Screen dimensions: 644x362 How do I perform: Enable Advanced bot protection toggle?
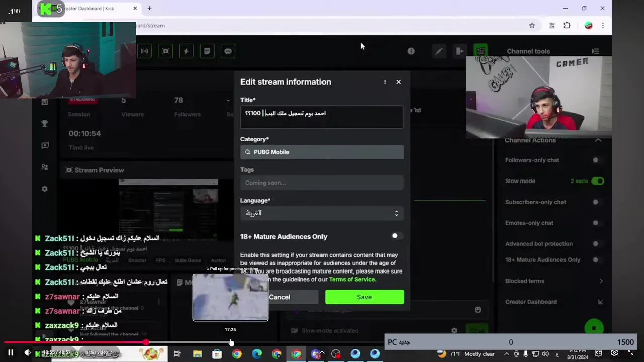point(597,244)
